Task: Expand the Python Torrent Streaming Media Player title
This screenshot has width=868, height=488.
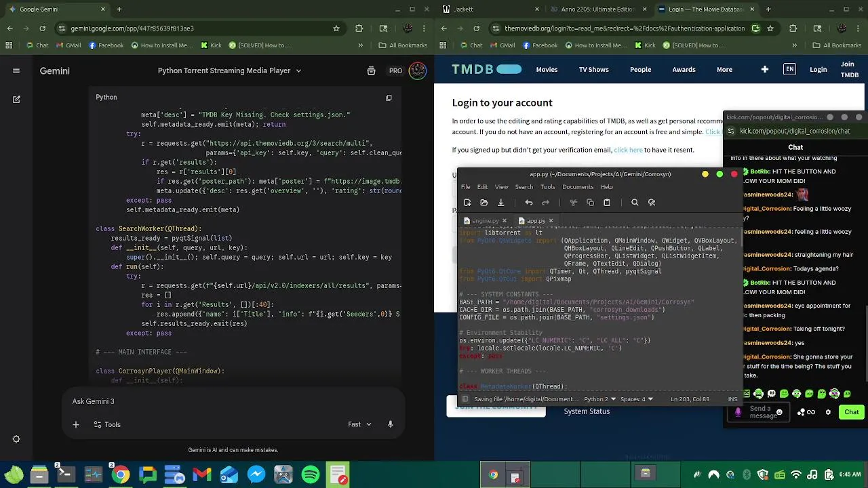Action: [229, 70]
